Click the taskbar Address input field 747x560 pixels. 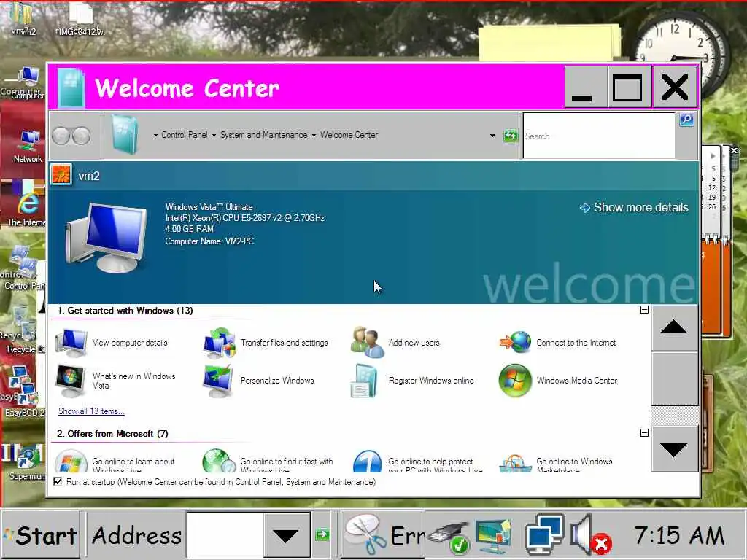coord(225,534)
